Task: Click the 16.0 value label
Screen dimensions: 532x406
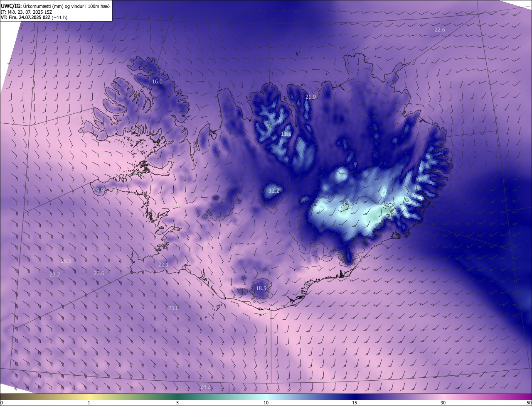Action: coord(157,82)
